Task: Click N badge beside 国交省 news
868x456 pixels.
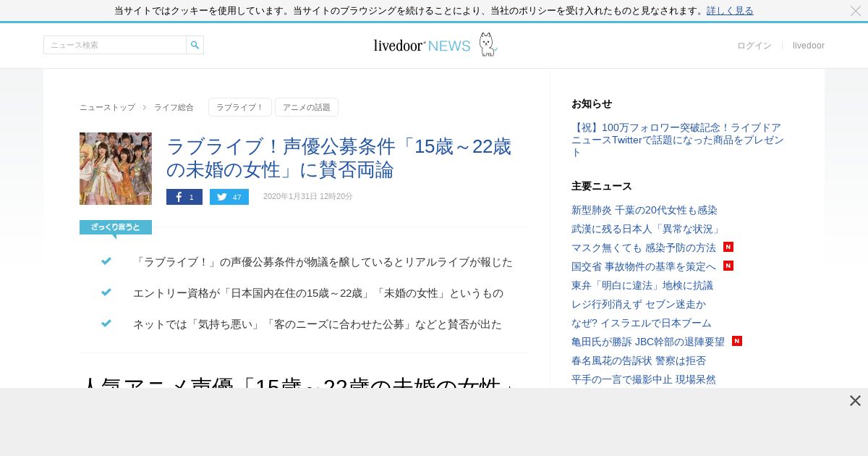Action: [x=728, y=266]
